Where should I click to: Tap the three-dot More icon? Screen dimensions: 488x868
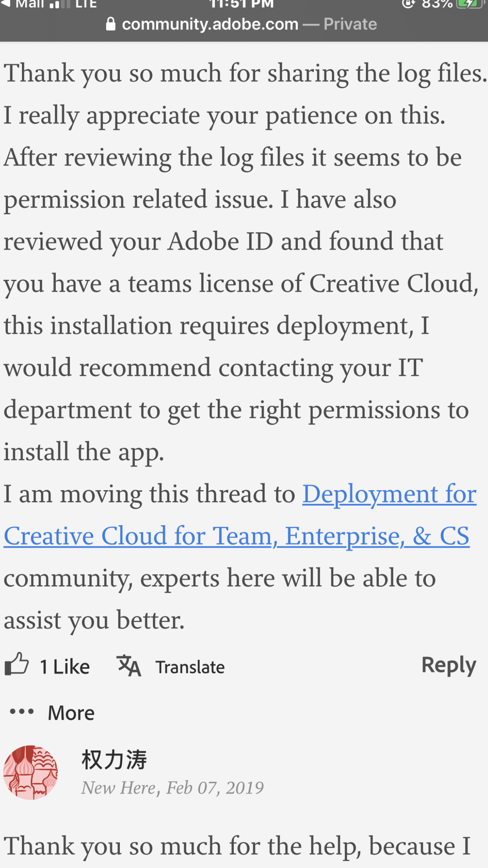click(22, 712)
